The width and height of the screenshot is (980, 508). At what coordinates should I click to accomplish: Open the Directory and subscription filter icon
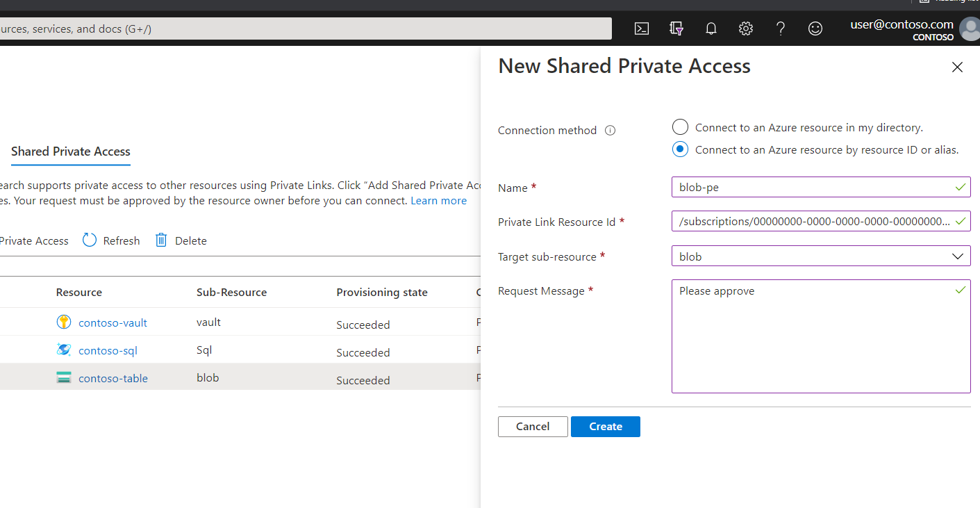click(x=676, y=28)
